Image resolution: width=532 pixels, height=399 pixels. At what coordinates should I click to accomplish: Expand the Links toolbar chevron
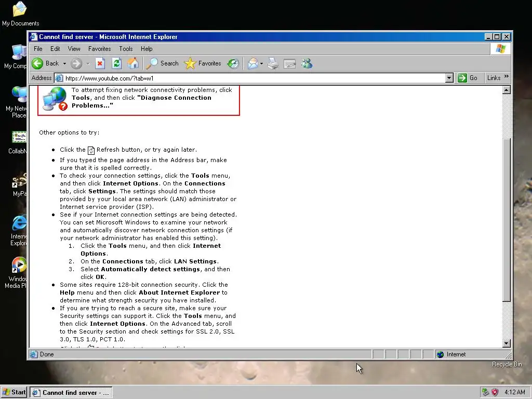point(506,77)
